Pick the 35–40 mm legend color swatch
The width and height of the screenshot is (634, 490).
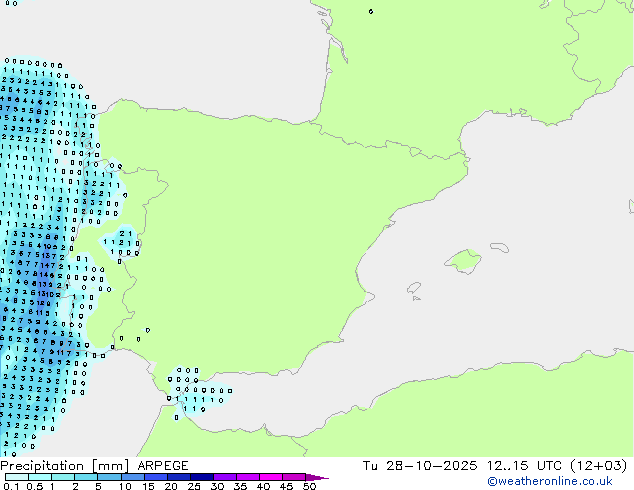[250, 477]
